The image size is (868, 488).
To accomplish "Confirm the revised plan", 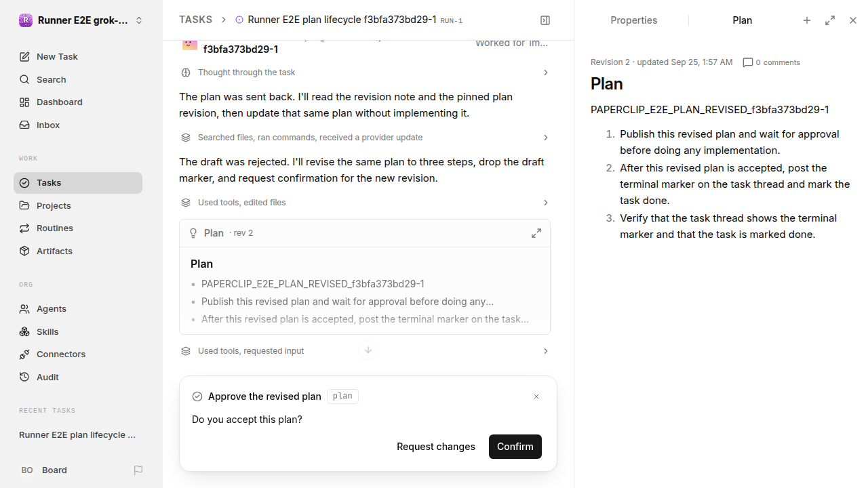I will pos(515,447).
